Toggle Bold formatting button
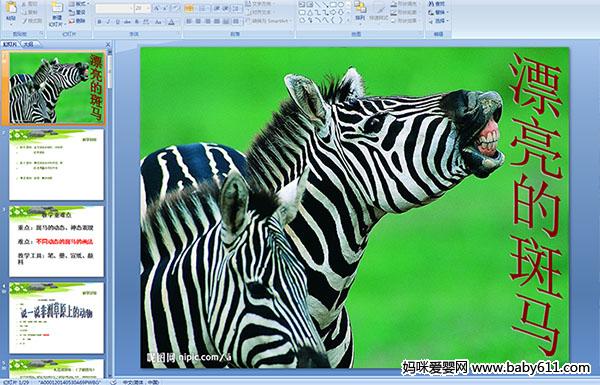Screen dimensions: 600x385 [x=99, y=22]
